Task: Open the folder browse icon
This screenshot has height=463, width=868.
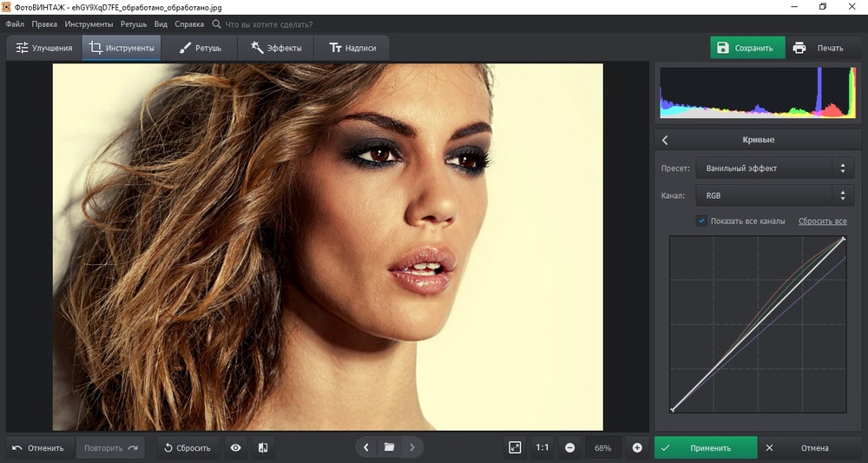Action: tap(389, 447)
